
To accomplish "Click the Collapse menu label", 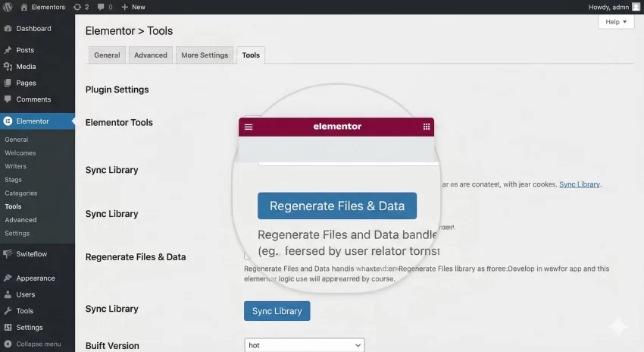I will pyautogui.click(x=38, y=344).
